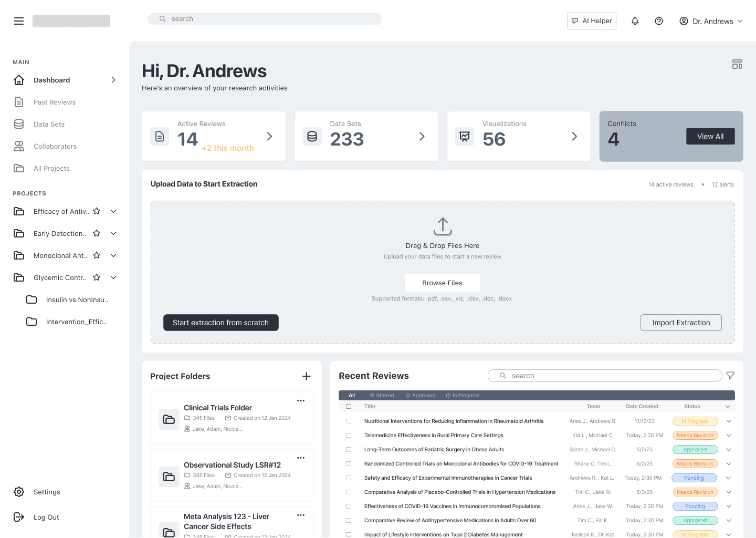
Task: Click the Recent Reviews search field
Action: point(605,376)
